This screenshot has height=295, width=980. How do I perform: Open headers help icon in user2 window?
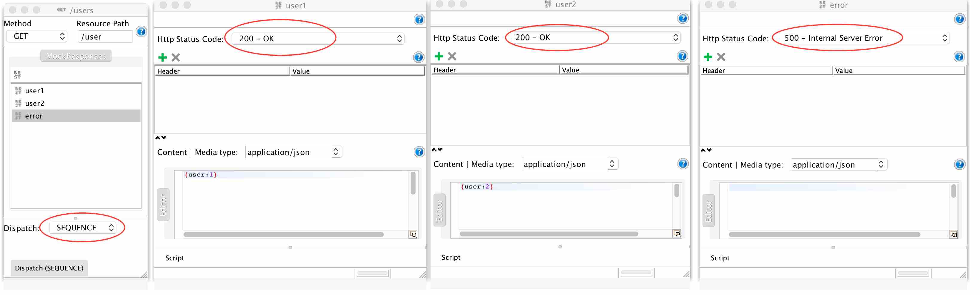tap(683, 56)
